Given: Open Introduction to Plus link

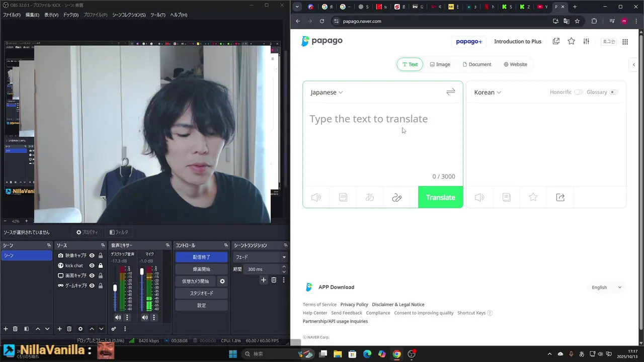Looking at the screenshot, I should pyautogui.click(x=518, y=41).
